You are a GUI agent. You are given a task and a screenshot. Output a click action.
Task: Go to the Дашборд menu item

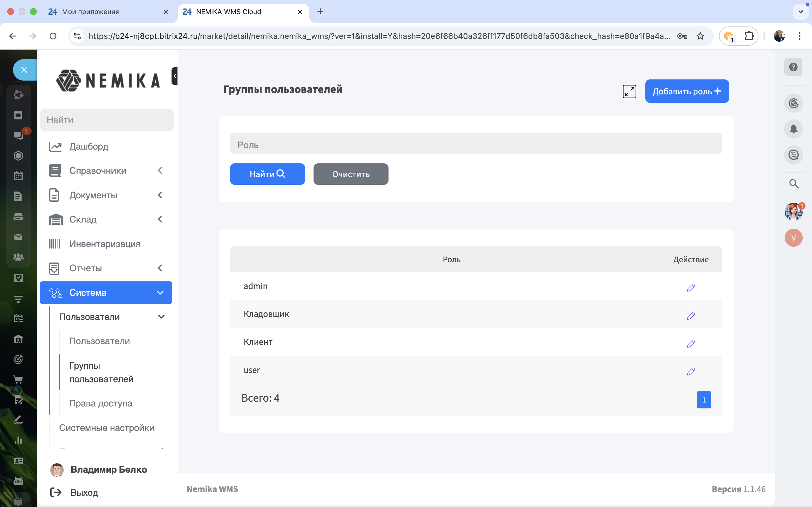coord(89,146)
